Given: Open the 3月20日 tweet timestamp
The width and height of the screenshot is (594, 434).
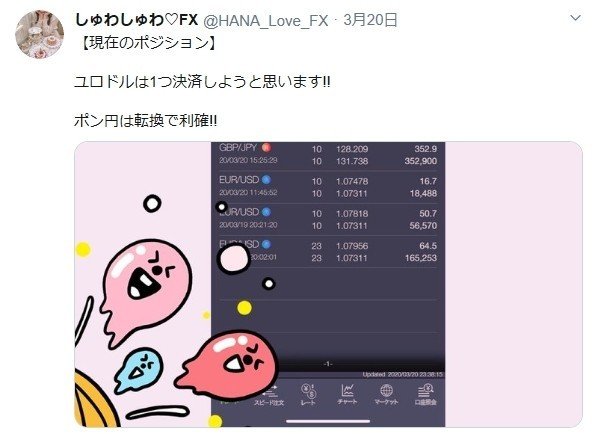Looking at the screenshot, I should click(x=370, y=20).
